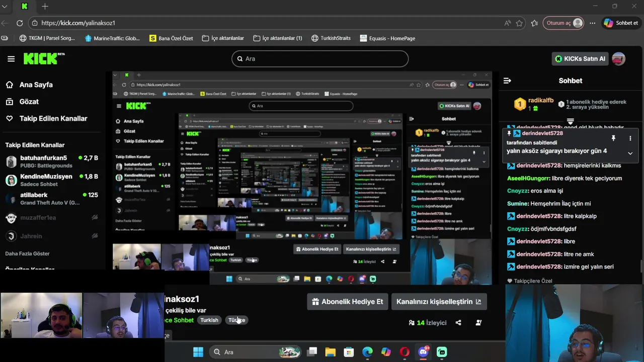The width and height of the screenshot is (644, 362).
Task: Open the Kick sidebar hamburger menu
Action: click(11, 59)
